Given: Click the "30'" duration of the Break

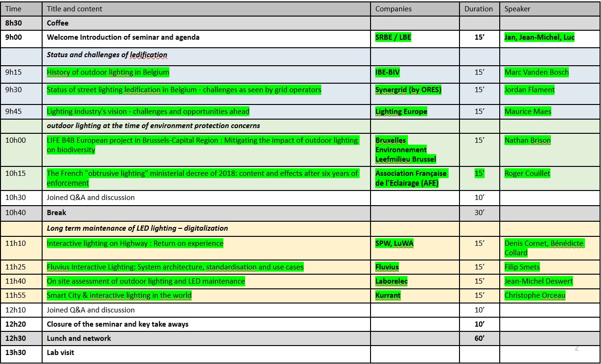Looking at the screenshot, I should [479, 213].
